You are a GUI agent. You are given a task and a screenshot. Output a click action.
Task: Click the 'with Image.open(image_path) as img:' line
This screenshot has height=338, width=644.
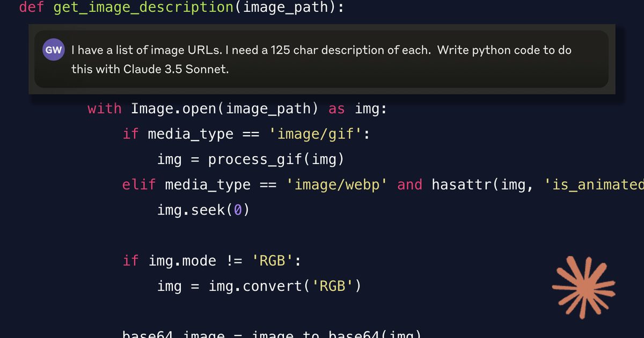(237, 109)
